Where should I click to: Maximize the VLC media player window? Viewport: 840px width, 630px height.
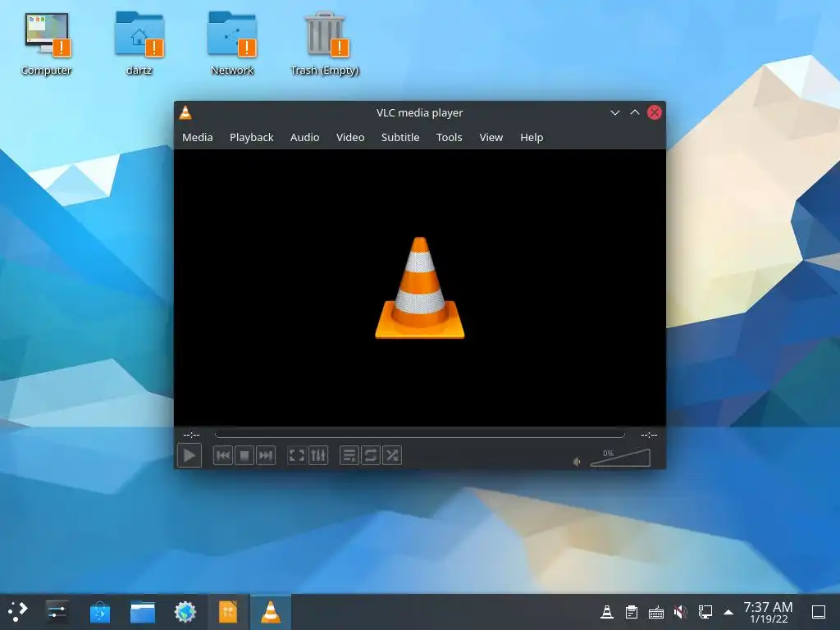click(635, 112)
